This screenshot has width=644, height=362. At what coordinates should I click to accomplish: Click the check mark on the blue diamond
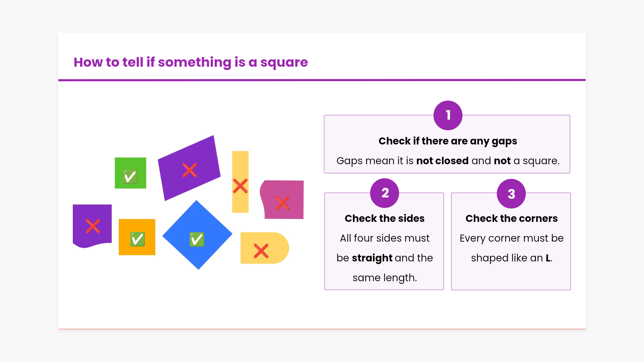pos(197,239)
